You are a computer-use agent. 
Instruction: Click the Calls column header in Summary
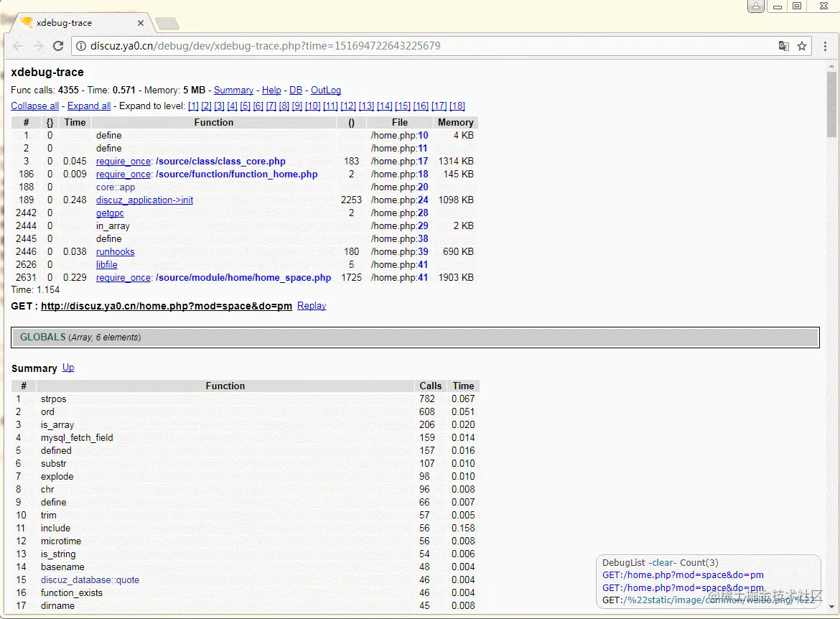(x=431, y=386)
